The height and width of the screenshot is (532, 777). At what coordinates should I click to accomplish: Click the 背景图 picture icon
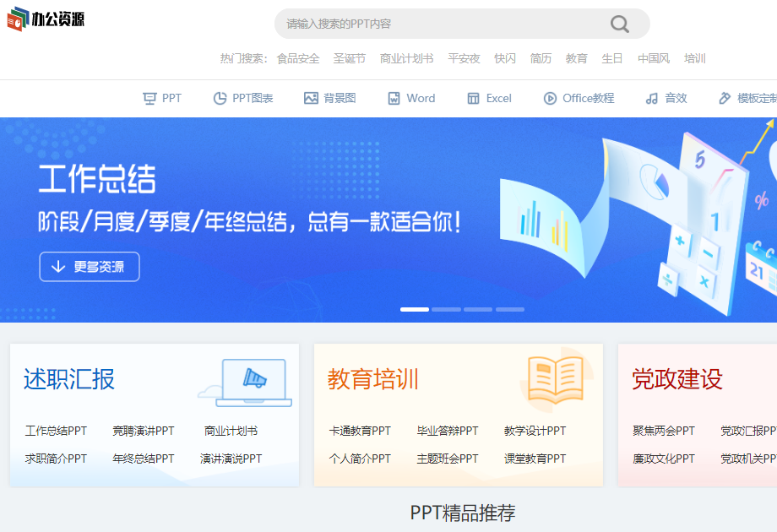pyautogui.click(x=312, y=98)
